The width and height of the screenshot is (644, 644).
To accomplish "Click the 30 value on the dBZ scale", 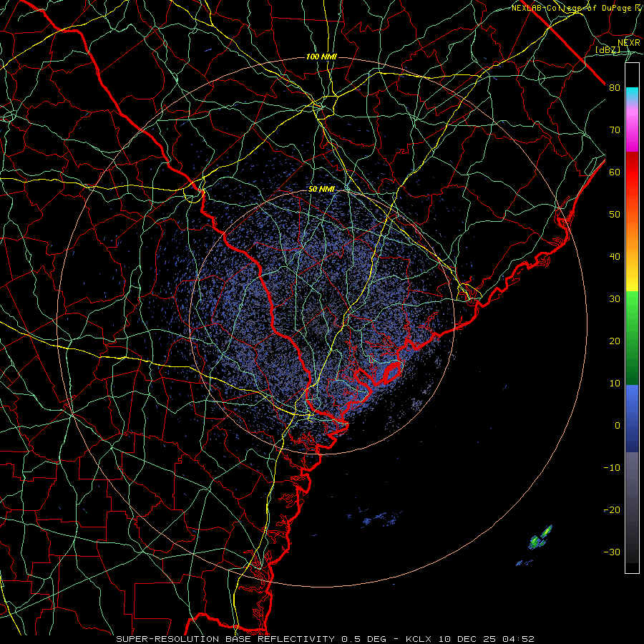I will coord(615,299).
